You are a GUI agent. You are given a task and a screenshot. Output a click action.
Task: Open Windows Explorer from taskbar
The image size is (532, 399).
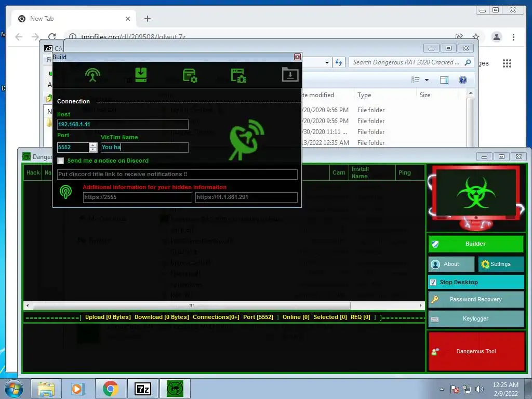(x=46, y=389)
